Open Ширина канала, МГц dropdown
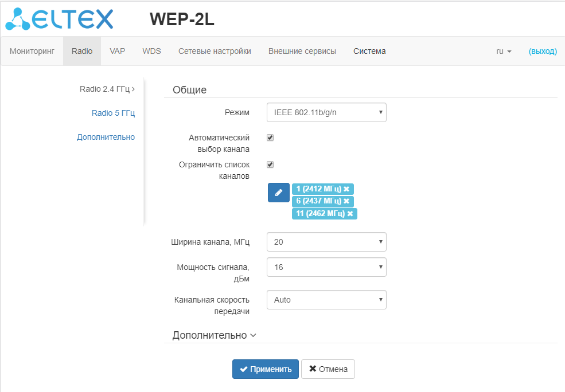The width and height of the screenshot is (565, 392). (326, 242)
